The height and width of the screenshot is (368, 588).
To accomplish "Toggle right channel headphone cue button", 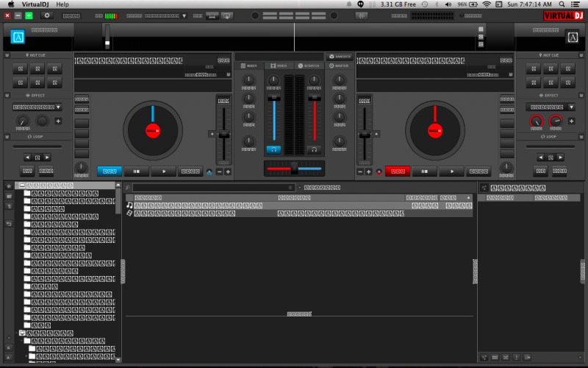I will [x=315, y=149].
